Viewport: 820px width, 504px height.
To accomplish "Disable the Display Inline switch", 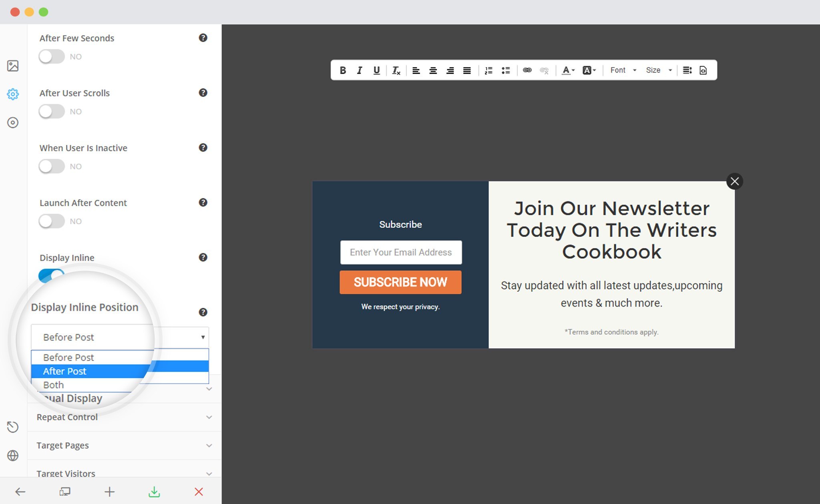I will (x=51, y=275).
